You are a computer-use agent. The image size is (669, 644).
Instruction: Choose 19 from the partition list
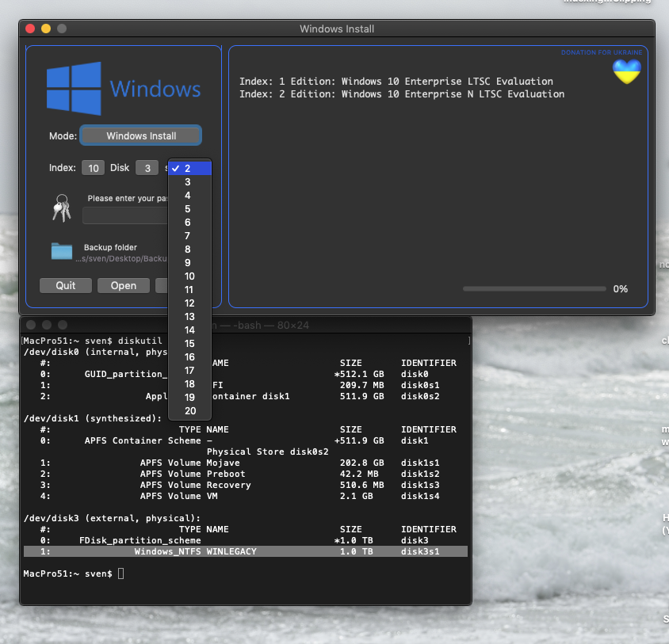click(190, 398)
